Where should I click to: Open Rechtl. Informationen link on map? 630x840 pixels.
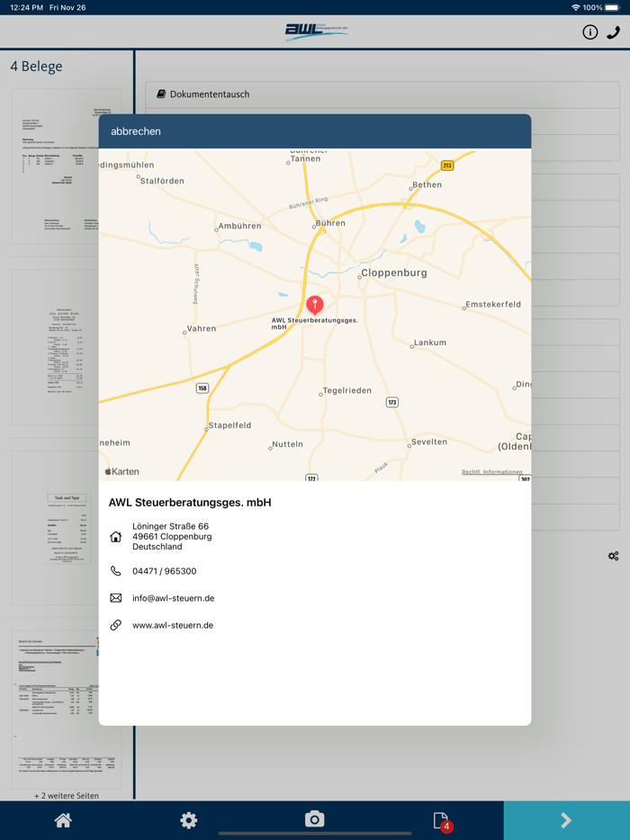tap(491, 472)
